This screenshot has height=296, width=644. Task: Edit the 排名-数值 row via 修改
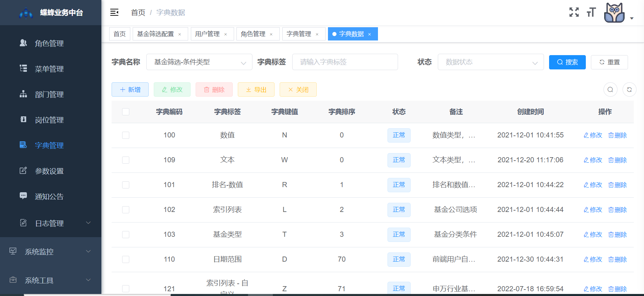tap(593, 185)
